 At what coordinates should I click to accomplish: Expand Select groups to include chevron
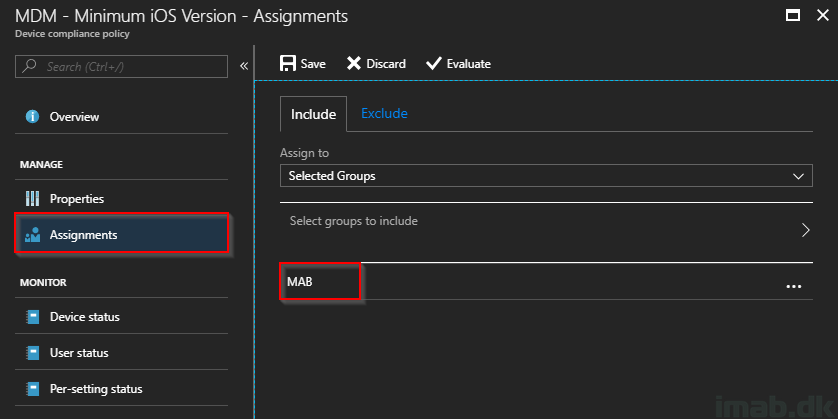(x=806, y=230)
